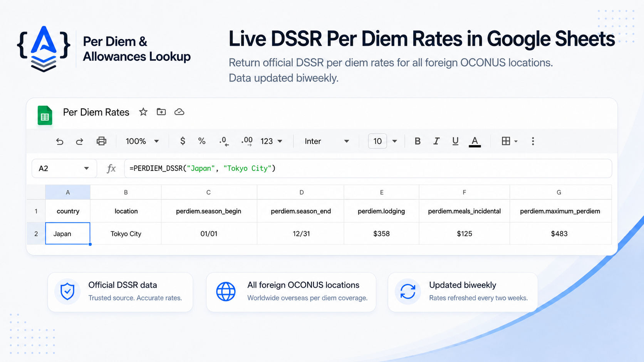Image resolution: width=644 pixels, height=362 pixels.
Task: Open the 123 number format dropdown
Action: click(272, 141)
